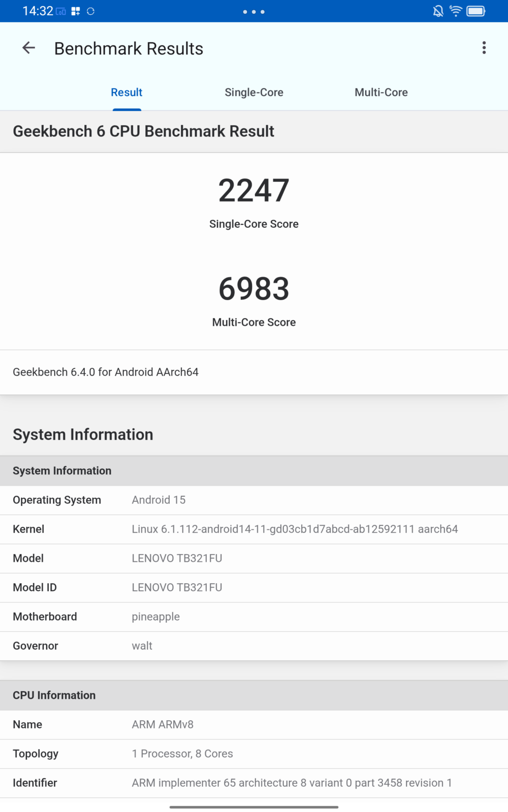Switch to the Multi-Core tab
Screen dimensions: 508x812
click(381, 92)
